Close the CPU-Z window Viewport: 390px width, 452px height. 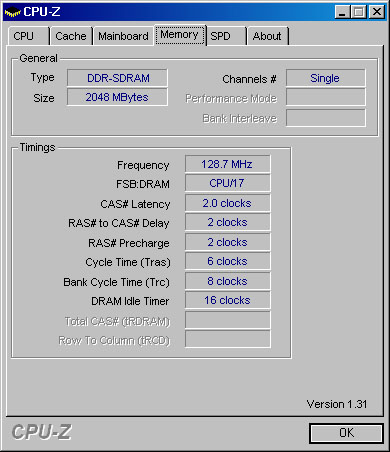click(x=377, y=12)
